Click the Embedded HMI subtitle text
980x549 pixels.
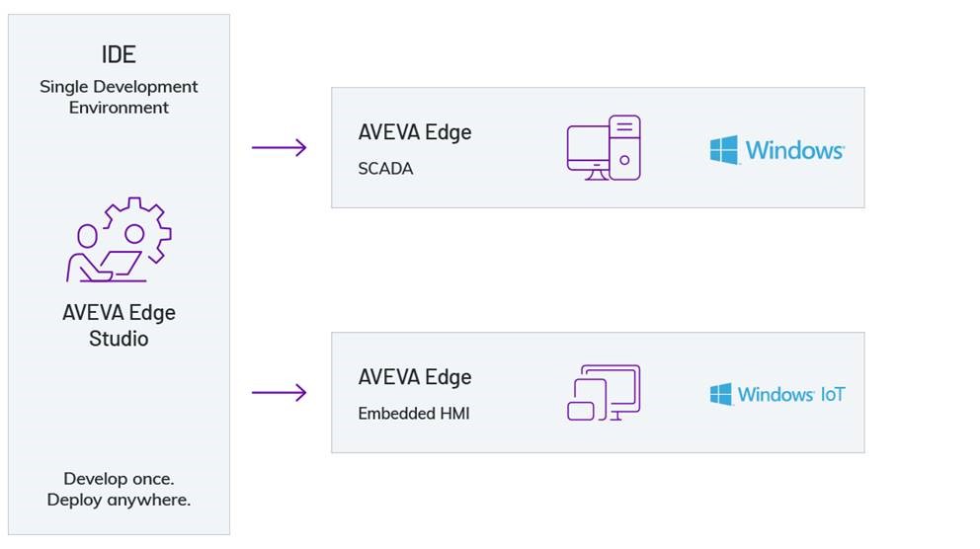[x=414, y=414]
